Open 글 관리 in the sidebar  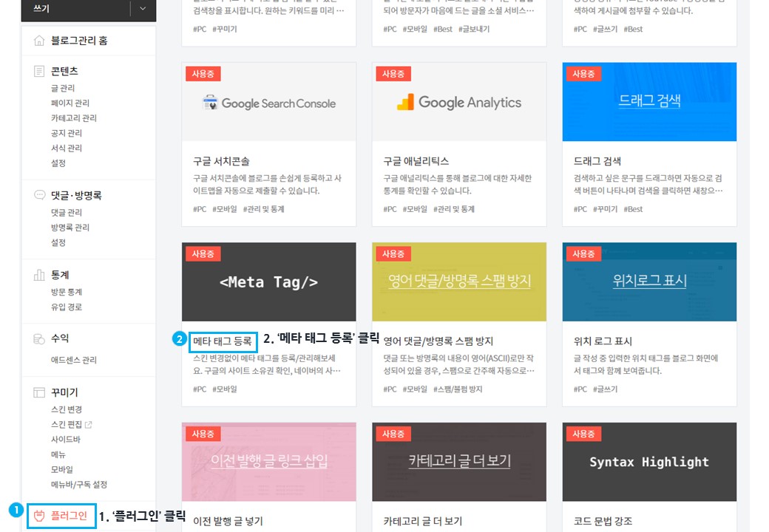(63, 88)
